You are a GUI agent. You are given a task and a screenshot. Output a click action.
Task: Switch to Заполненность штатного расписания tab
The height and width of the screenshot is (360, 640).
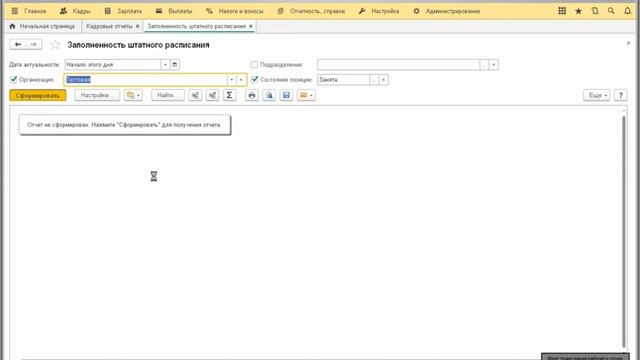(196, 26)
